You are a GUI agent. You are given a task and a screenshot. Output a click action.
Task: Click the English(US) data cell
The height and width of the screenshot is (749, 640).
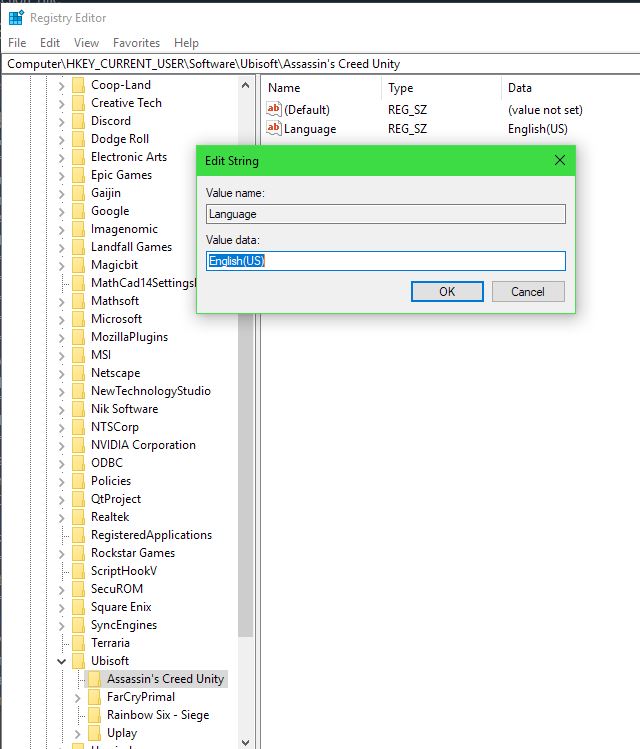[x=537, y=129]
